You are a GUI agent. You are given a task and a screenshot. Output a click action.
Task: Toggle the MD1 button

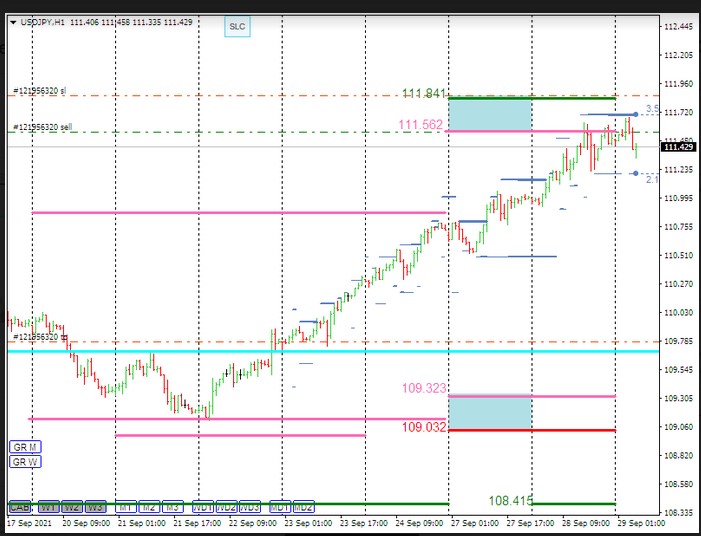(279, 507)
